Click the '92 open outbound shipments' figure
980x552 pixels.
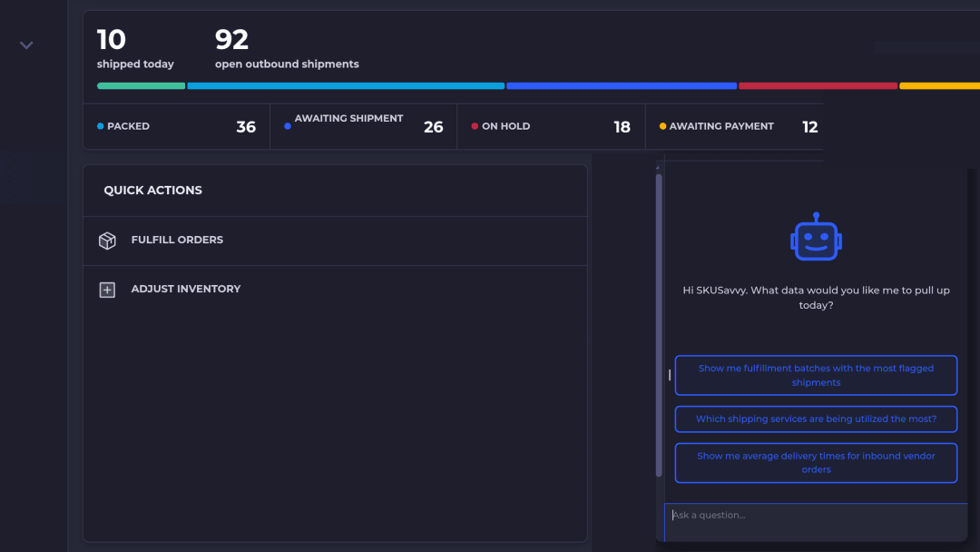tap(287, 49)
